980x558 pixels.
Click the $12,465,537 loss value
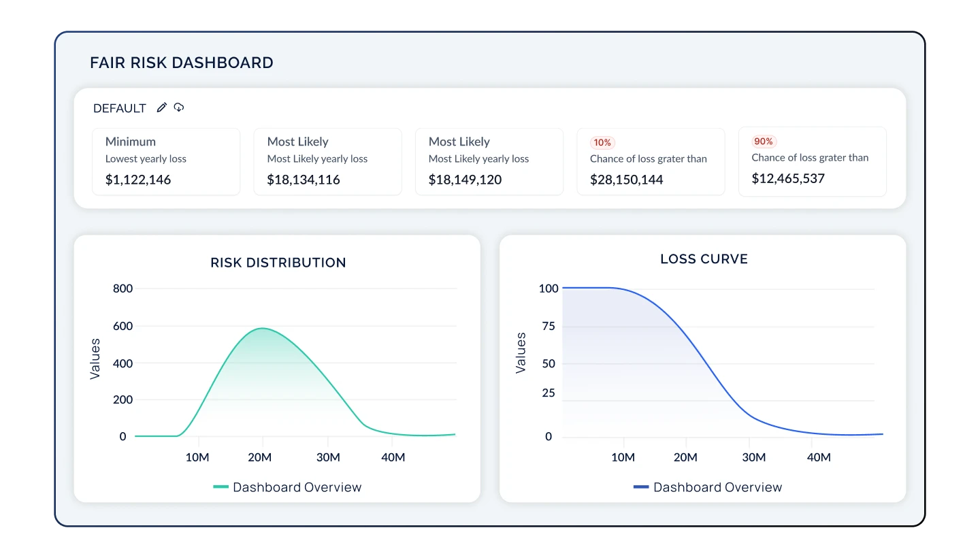pos(788,179)
